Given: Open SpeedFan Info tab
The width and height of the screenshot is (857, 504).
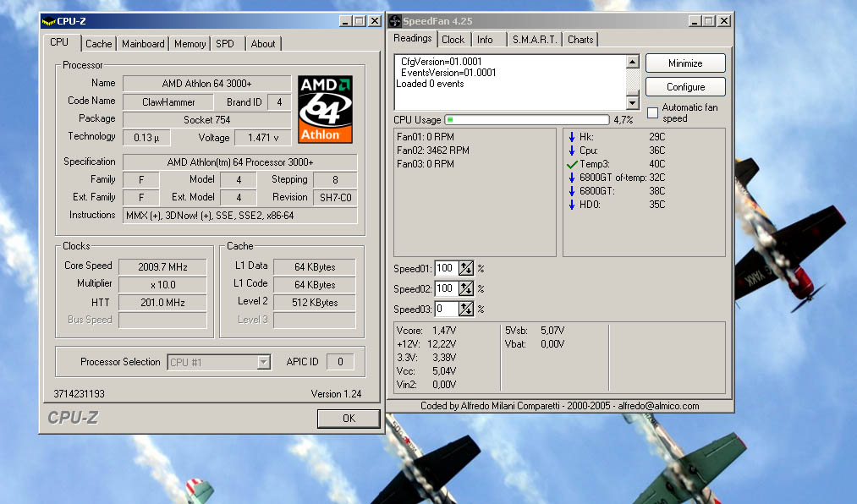Looking at the screenshot, I should coord(485,39).
